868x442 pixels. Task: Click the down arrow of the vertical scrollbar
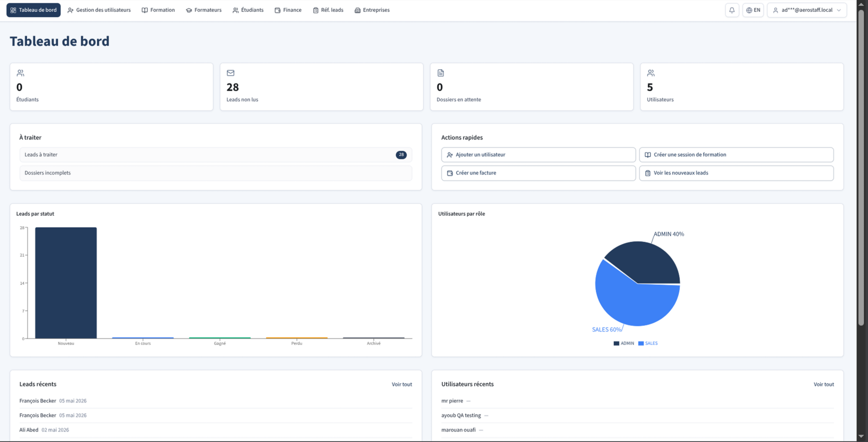[861, 436]
